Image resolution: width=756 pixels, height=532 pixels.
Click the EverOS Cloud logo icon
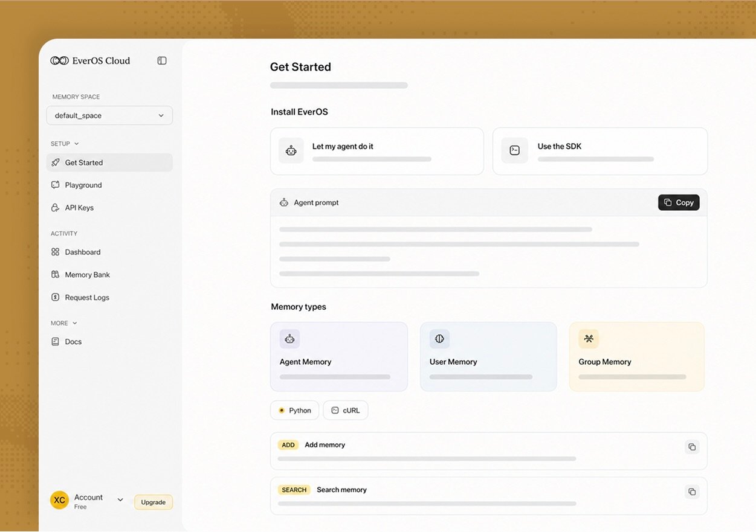[59, 60]
